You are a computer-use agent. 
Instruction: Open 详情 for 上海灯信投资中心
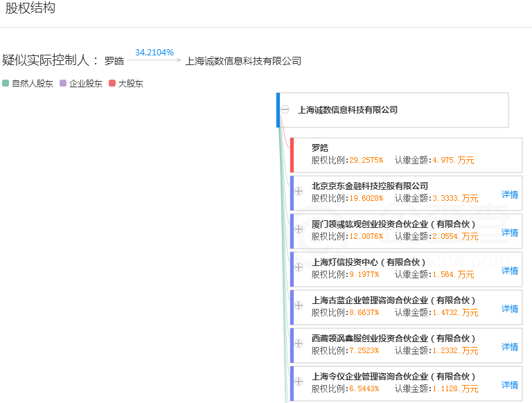(x=510, y=270)
